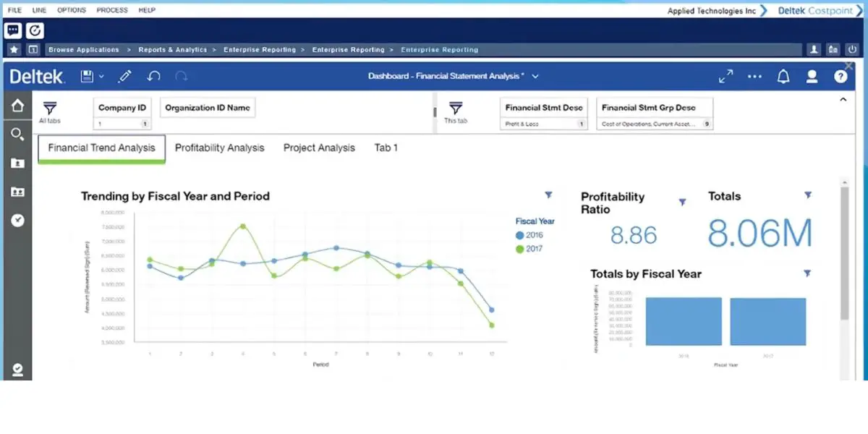Click the 2017 peak point at period 4
Viewport: 868px width, 434px height.
243,226
